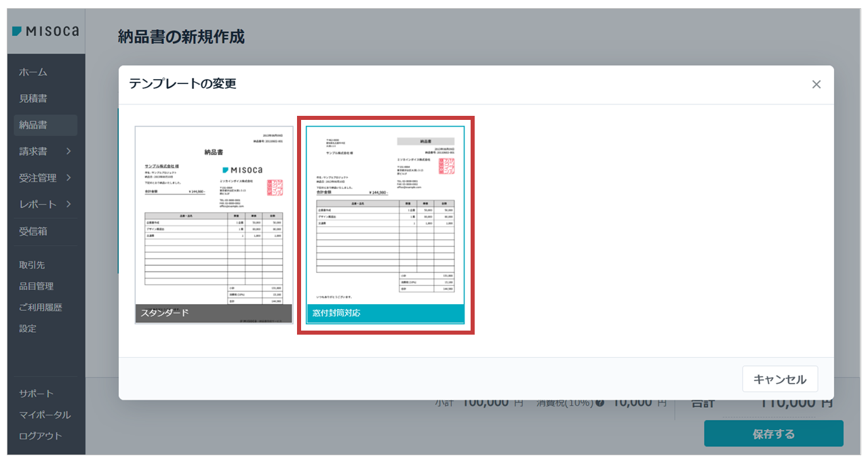The height and width of the screenshot is (462, 868).
Task: Go to マイポータル in the sidebar
Action: (x=45, y=415)
